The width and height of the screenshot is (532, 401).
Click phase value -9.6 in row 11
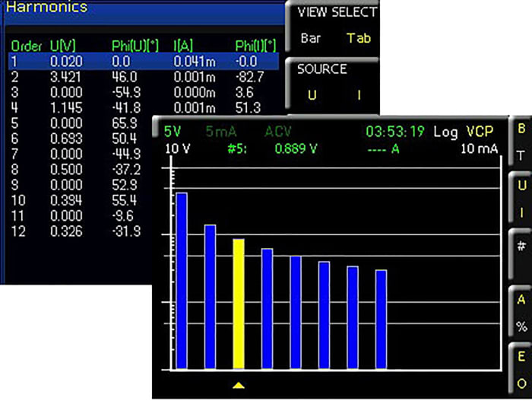pos(123,216)
